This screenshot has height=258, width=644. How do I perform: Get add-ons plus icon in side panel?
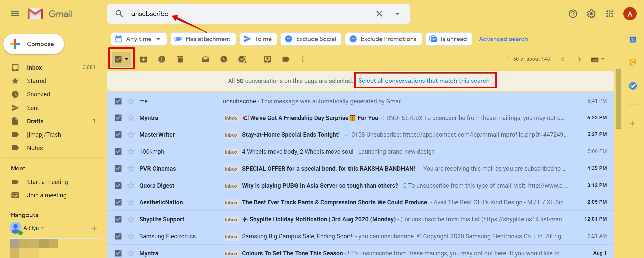pyautogui.click(x=633, y=123)
